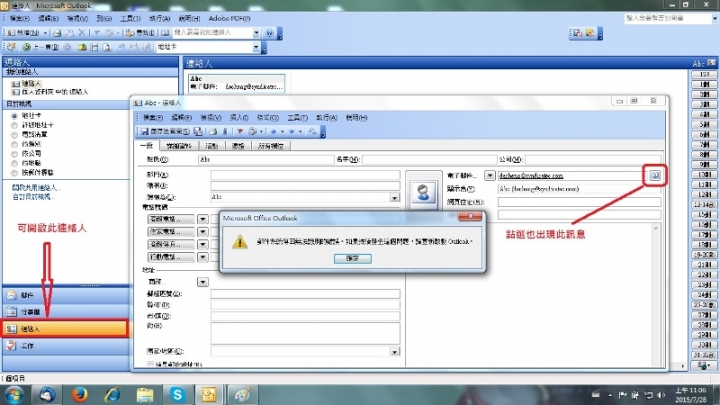Image resolution: width=720 pixels, height=405 pixels.
Task: Expand the current view dropdown in second toolbar
Action: point(256,47)
